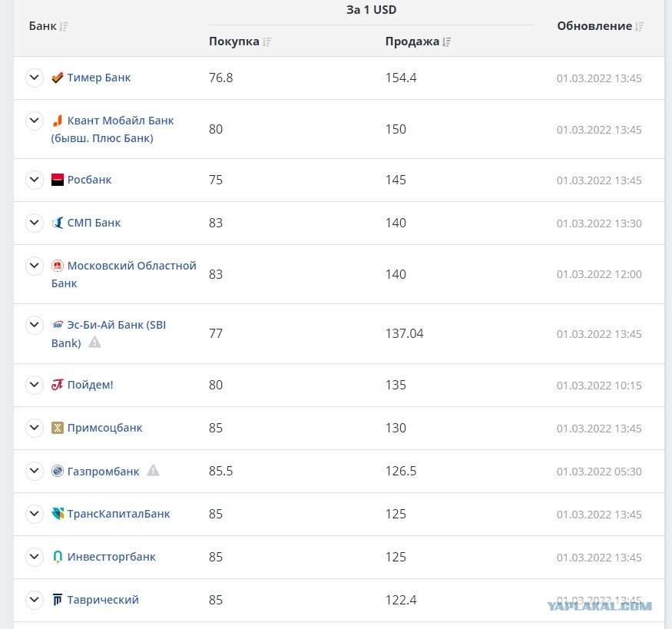Click the СМП Банк logo icon

[58, 223]
